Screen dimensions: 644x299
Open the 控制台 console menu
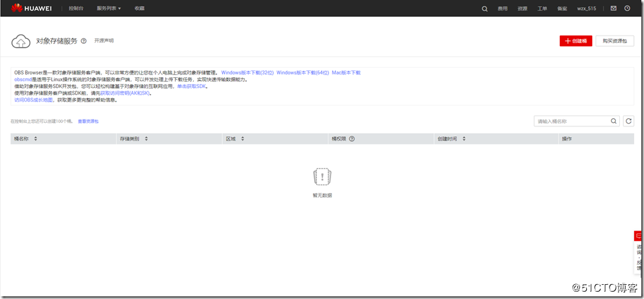coord(76,8)
